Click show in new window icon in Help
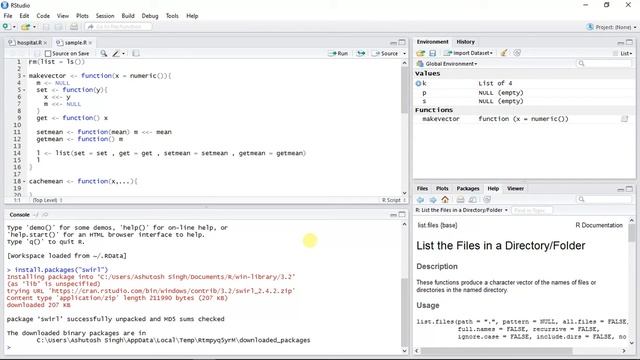640x360 pixels. (473, 200)
